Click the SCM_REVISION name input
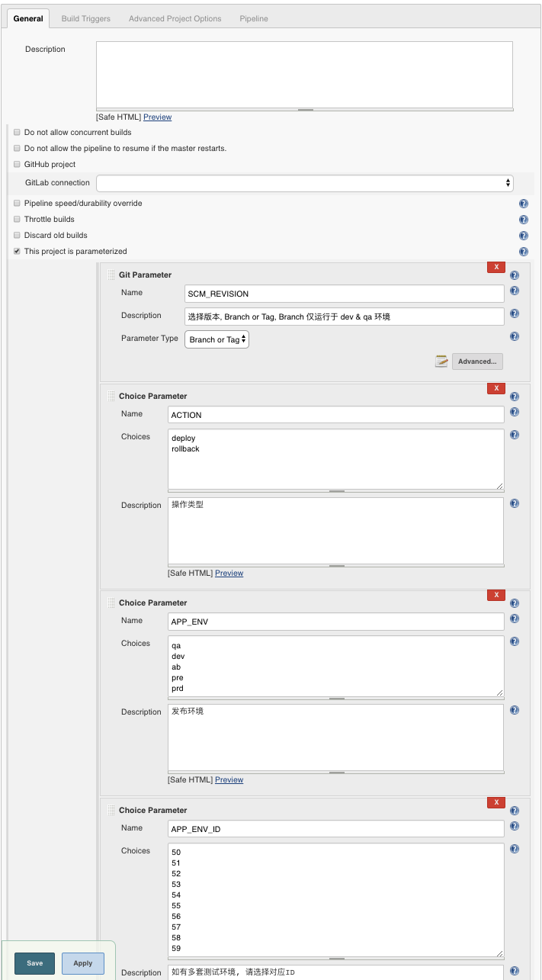The width and height of the screenshot is (542, 980). 345,294
